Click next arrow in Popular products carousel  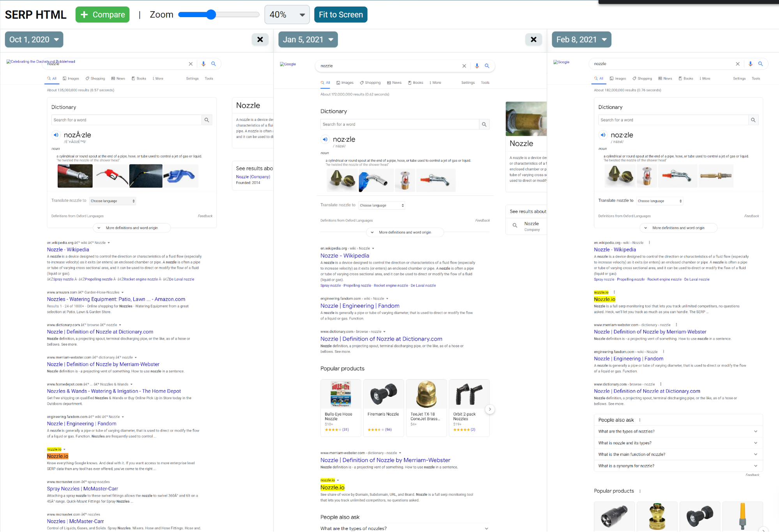[490, 409]
